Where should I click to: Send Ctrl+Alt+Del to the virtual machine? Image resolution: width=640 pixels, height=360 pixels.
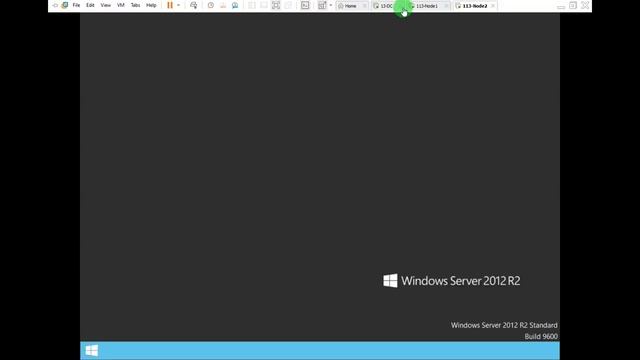193,5
